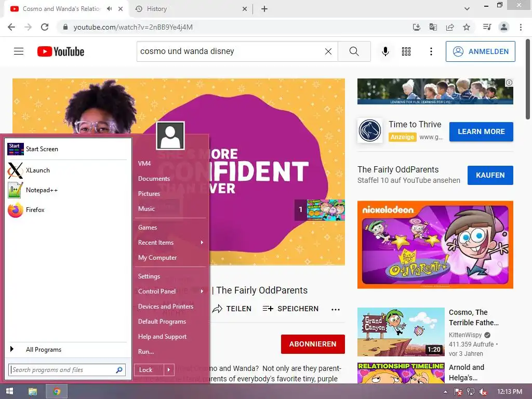This screenshot has width=532, height=399.
Task: Click the Chrome address bar URL
Action: (x=133, y=27)
